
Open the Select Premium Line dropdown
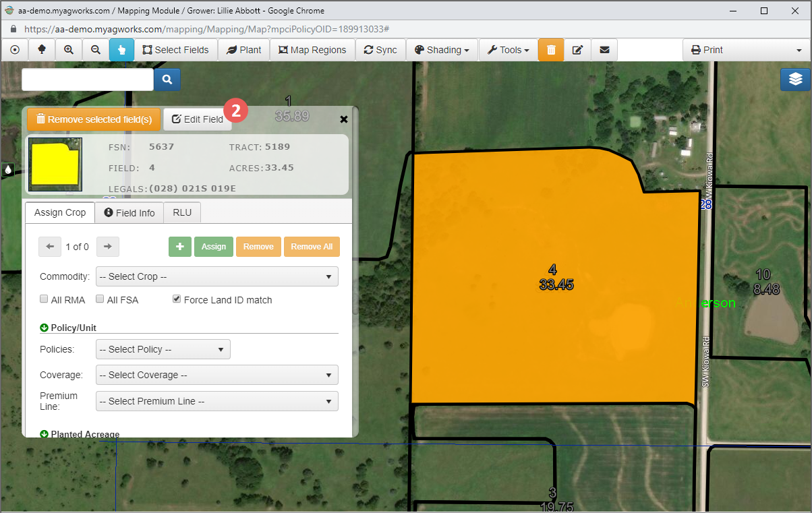pyautogui.click(x=217, y=401)
